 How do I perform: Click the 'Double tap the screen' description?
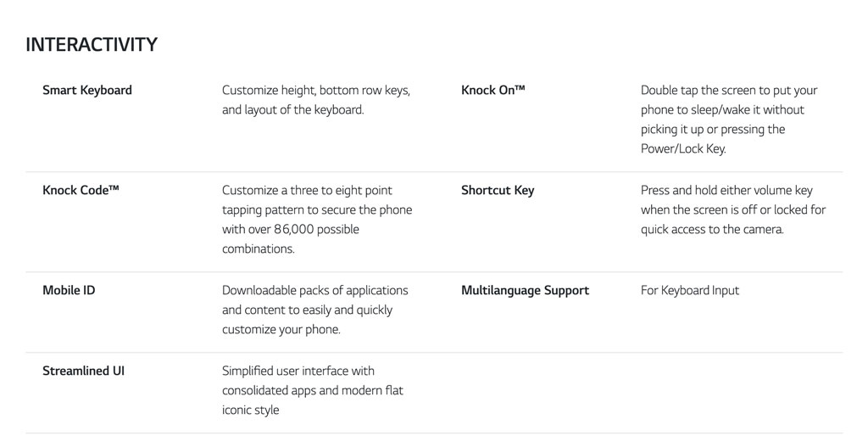[728, 90]
